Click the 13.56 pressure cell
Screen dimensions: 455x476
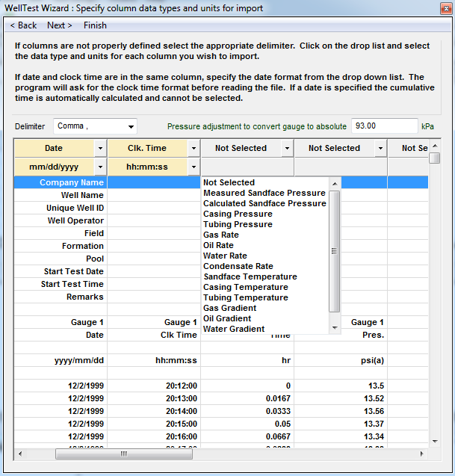tap(341, 411)
